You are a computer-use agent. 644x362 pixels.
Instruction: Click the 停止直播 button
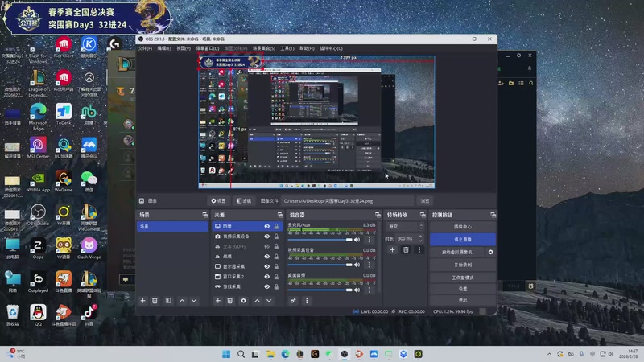(462, 240)
